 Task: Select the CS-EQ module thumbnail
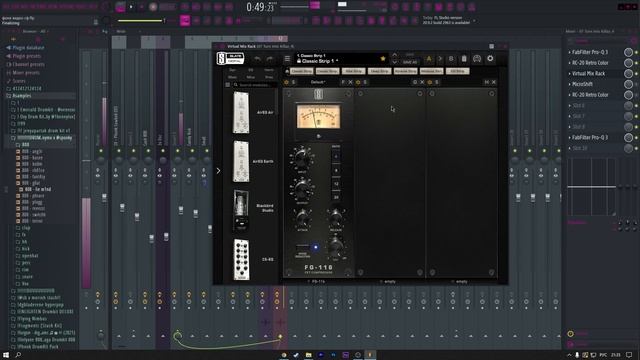[242, 260]
